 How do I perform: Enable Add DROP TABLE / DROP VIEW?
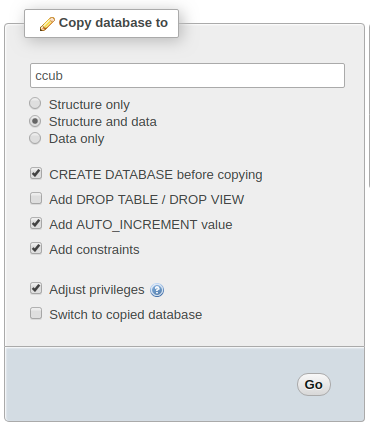(36, 198)
